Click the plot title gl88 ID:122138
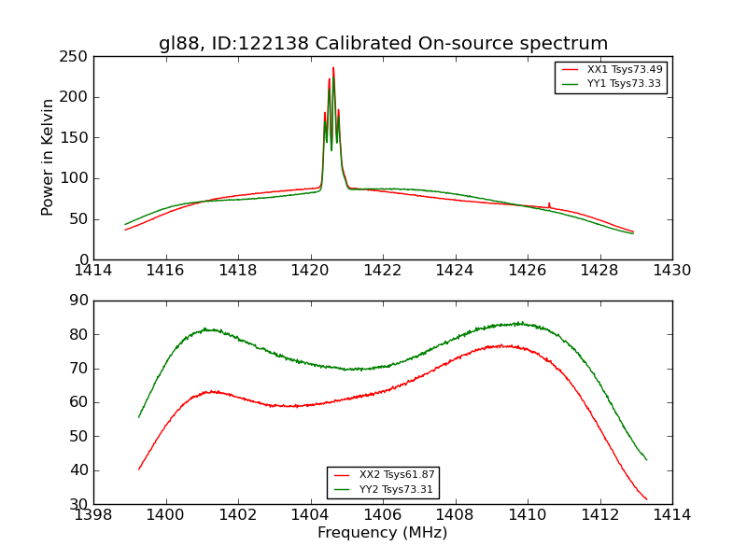 [384, 43]
